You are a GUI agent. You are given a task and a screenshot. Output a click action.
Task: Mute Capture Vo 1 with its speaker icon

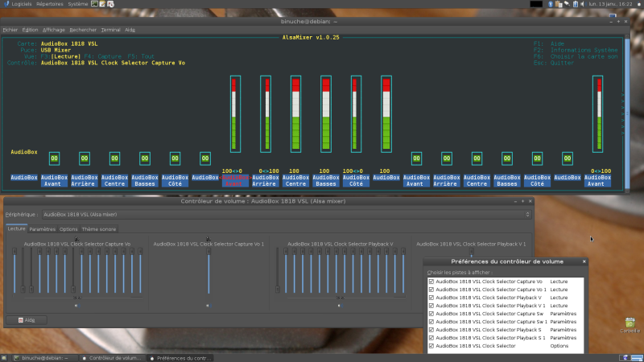(x=208, y=306)
